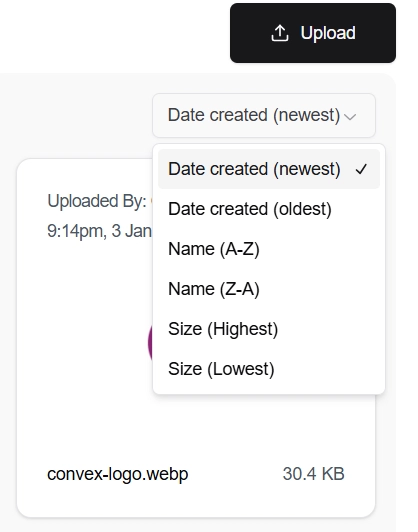
Task: Click the word Upload in the black button
Action: coord(328,33)
